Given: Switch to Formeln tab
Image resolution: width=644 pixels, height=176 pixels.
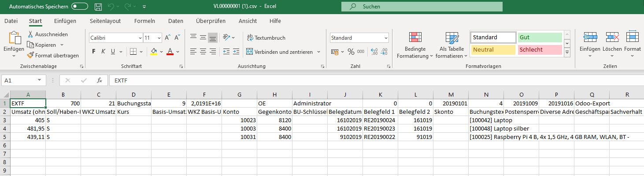Looking at the screenshot, I should click(x=144, y=21).
